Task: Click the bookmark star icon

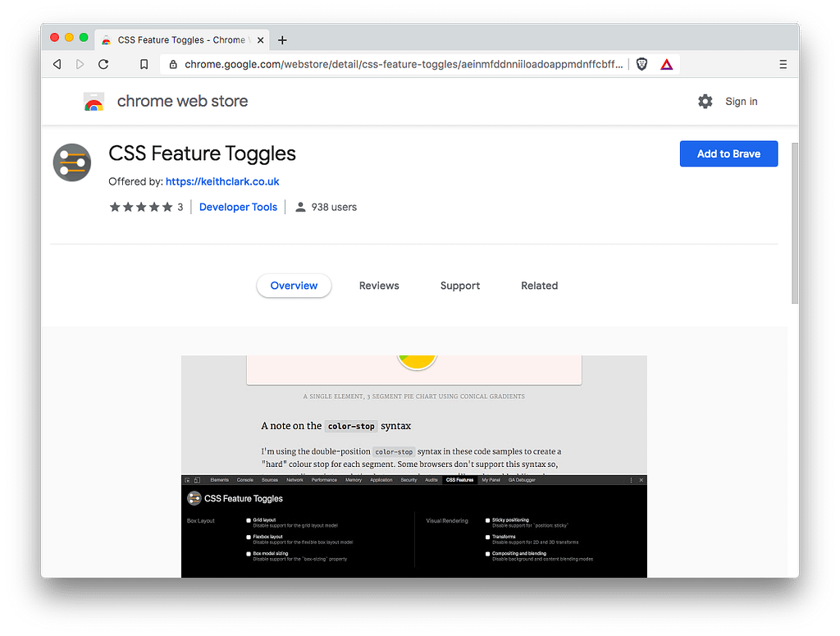Action: pyautogui.click(x=144, y=63)
